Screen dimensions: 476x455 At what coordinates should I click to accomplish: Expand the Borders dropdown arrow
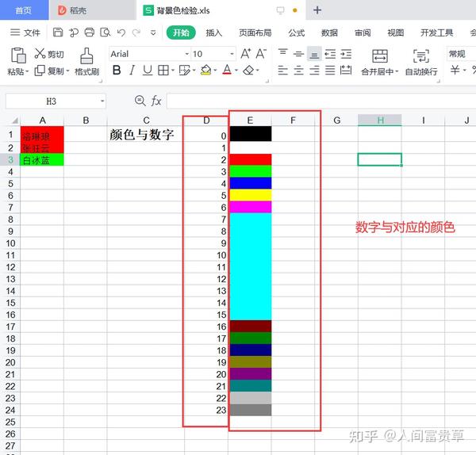(173, 71)
